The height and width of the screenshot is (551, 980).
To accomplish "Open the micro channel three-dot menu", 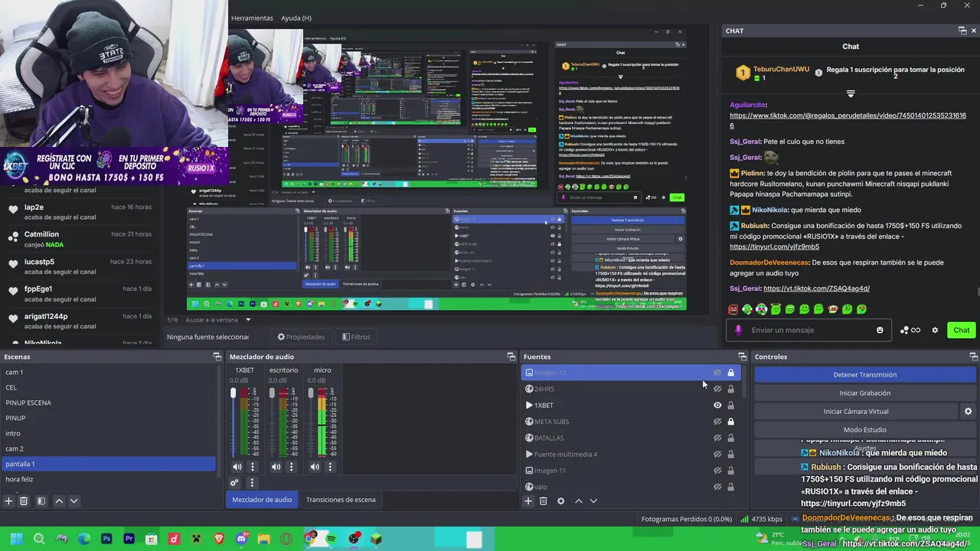I will tap(330, 467).
